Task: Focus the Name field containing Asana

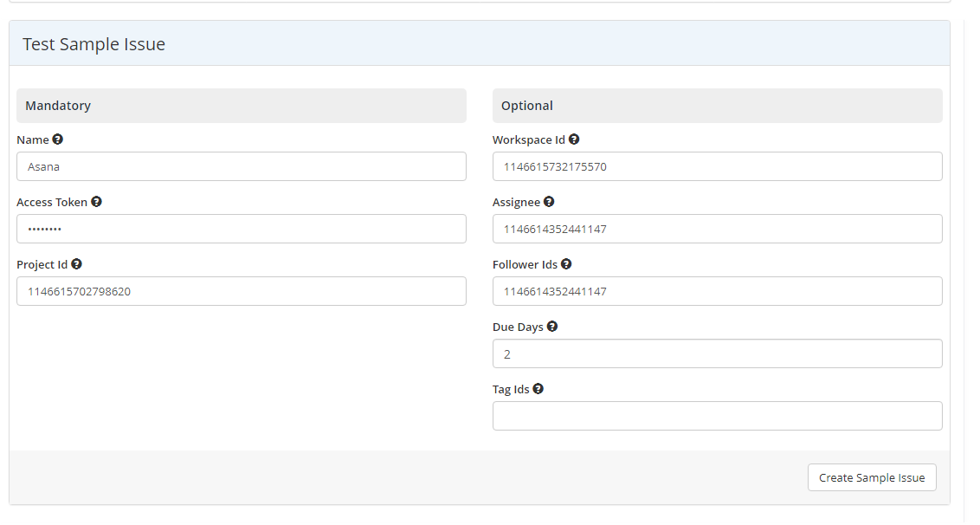Action: [241, 166]
